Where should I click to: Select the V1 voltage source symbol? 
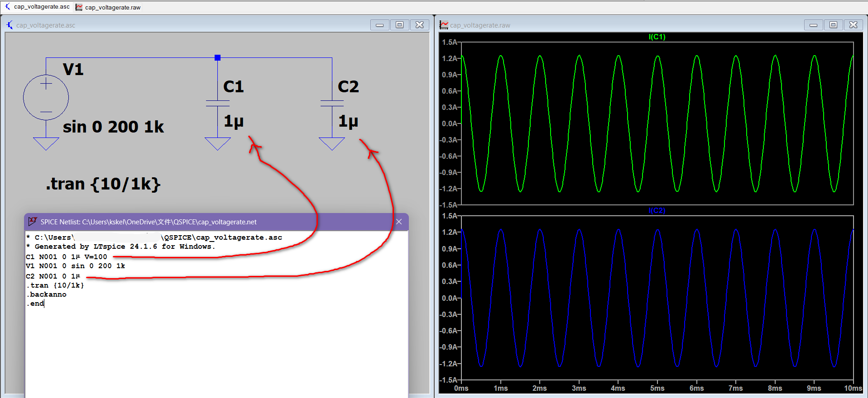46,97
